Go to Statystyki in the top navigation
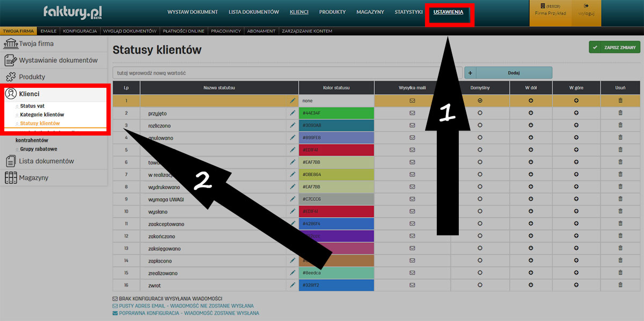 pyautogui.click(x=408, y=12)
